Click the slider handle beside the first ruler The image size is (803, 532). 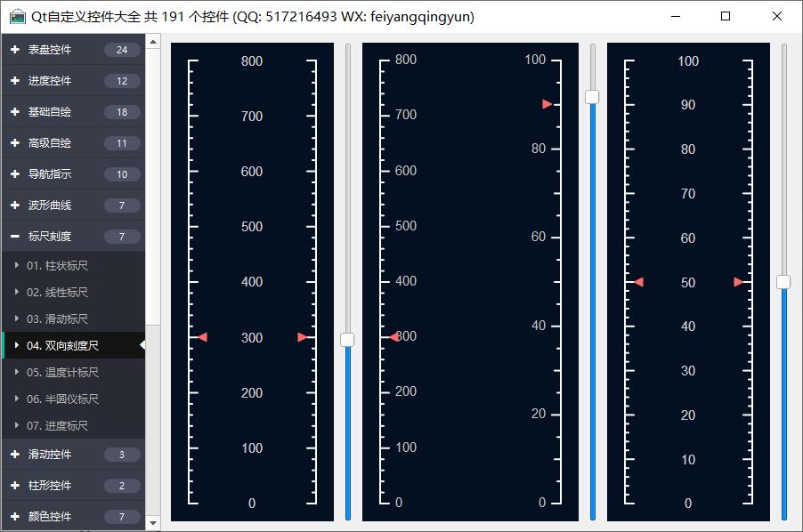point(347,340)
